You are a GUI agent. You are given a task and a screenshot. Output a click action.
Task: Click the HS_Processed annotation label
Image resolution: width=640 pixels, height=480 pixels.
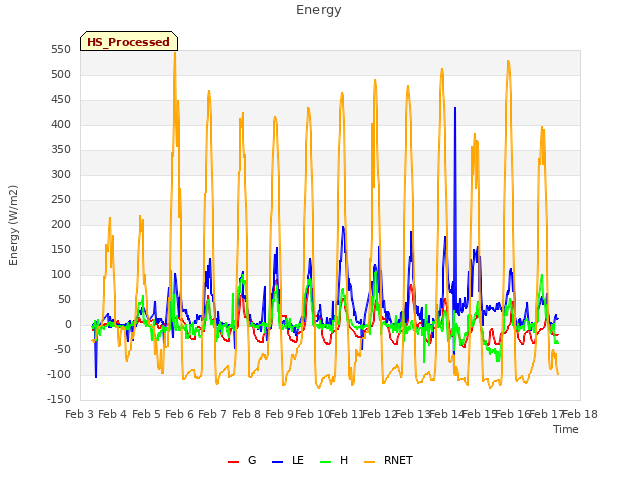129,42
